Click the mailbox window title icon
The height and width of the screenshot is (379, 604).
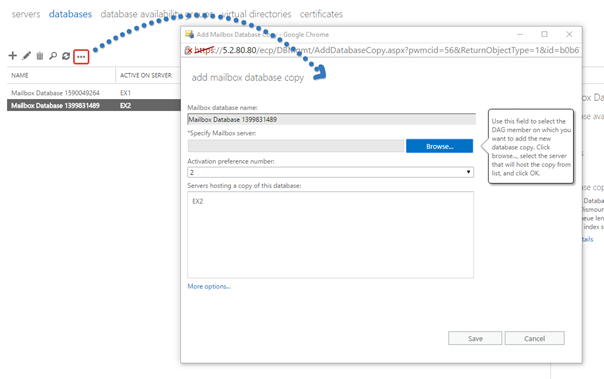point(189,34)
